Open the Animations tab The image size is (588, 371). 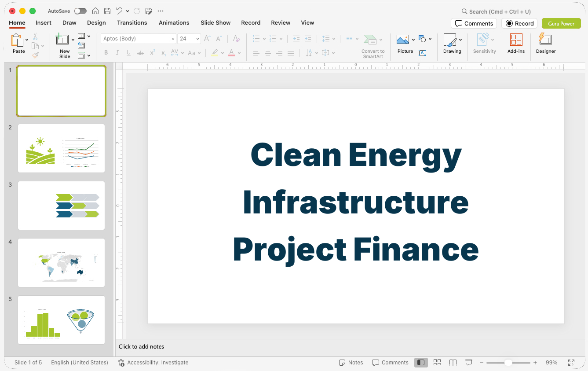click(x=174, y=22)
